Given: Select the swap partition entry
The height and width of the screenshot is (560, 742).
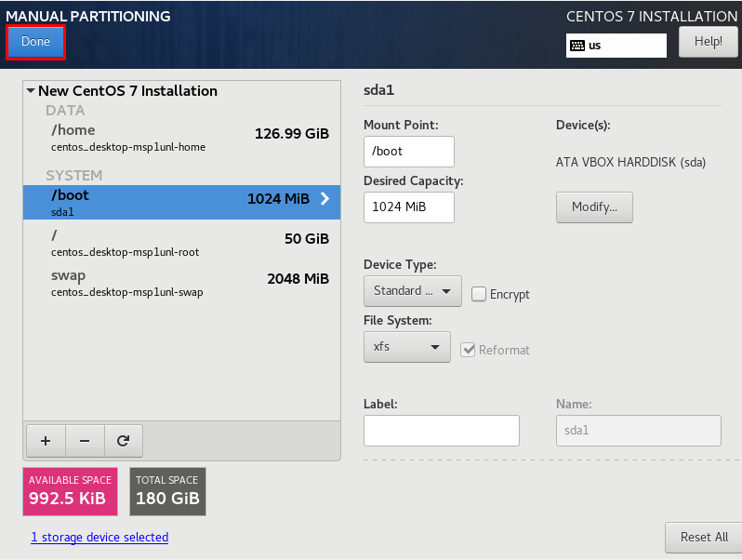Looking at the screenshot, I should pyautogui.click(x=181, y=283).
